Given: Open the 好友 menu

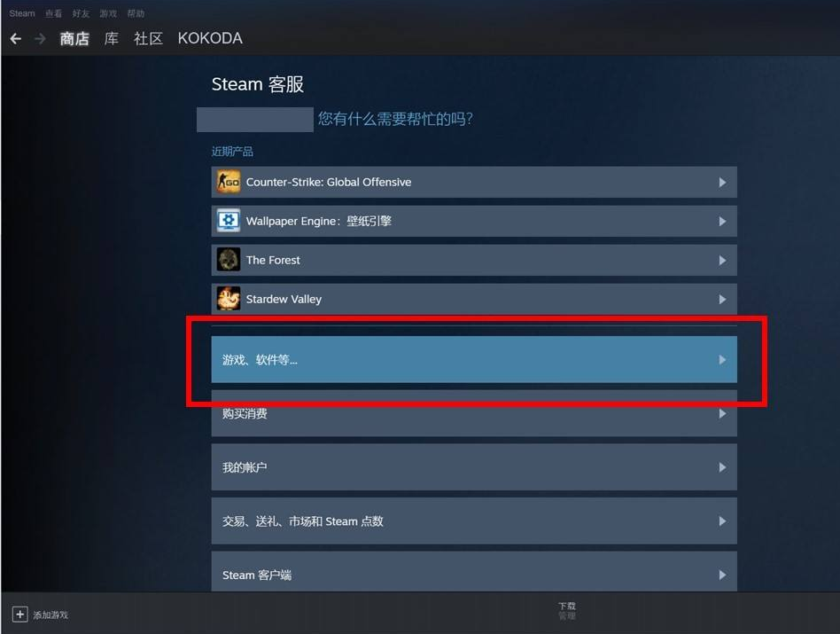Looking at the screenshot, I should click(81, 13).
